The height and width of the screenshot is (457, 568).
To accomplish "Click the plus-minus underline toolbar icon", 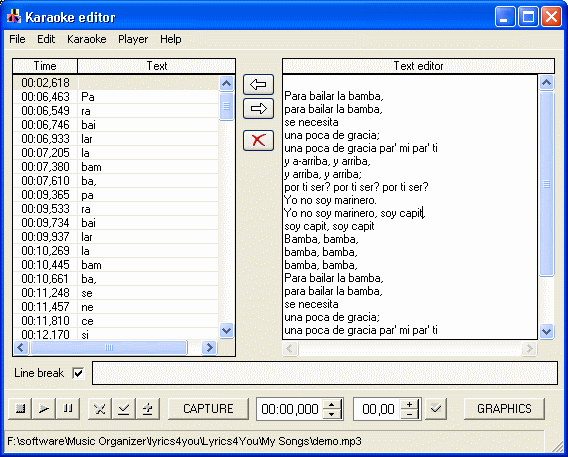I will click(147, 409).
